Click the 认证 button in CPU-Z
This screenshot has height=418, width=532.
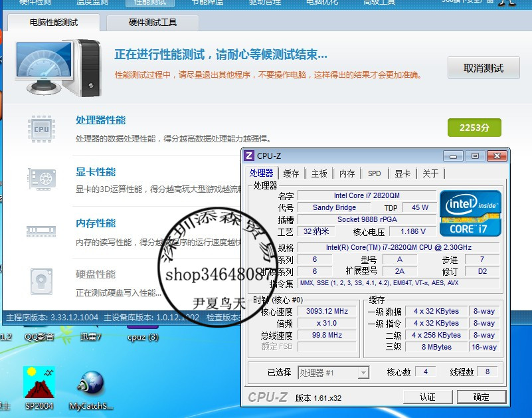[428, 397]
